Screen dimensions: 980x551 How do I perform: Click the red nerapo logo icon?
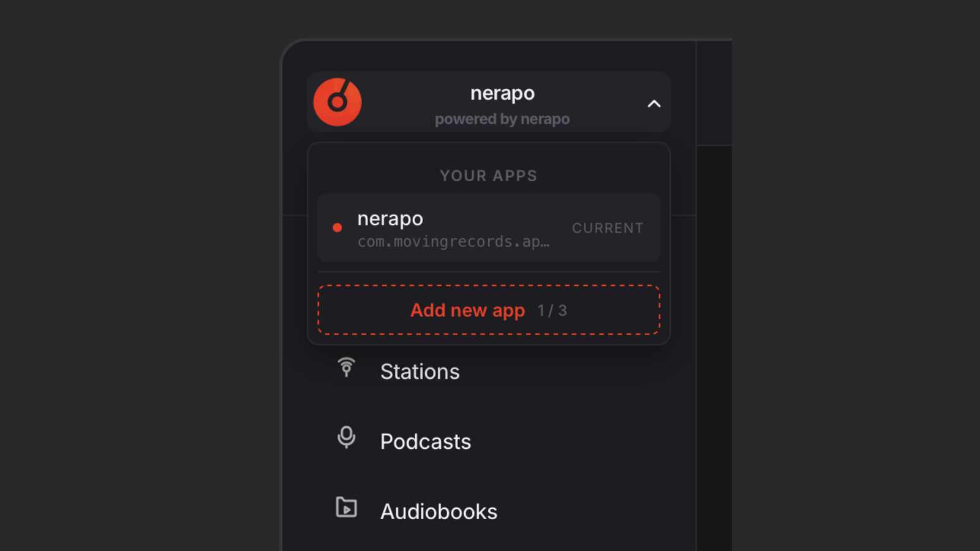click(337, 102)
